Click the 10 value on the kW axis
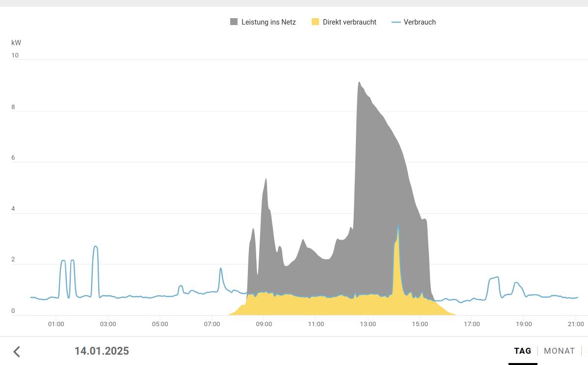The width and height of the screenshot is (588, 365). click(15, 56)
